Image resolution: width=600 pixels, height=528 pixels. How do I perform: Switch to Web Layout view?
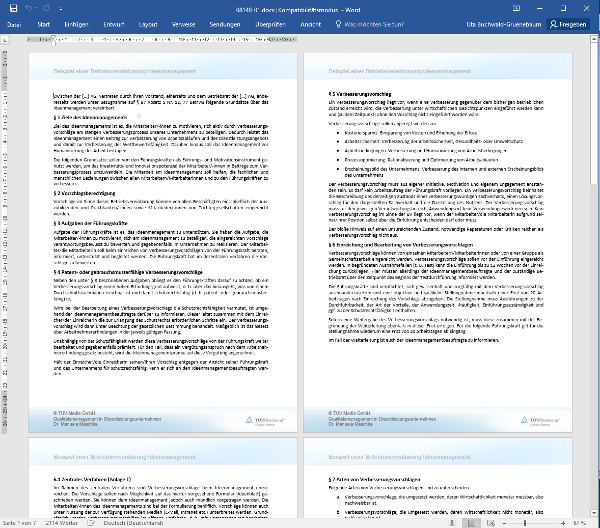(489, 522)
